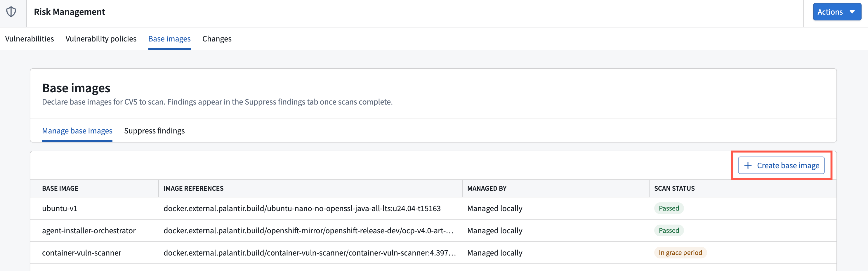Viewport: 868px width, 271px height.
Task: Click the Create base image button
Action: point(781,166)
